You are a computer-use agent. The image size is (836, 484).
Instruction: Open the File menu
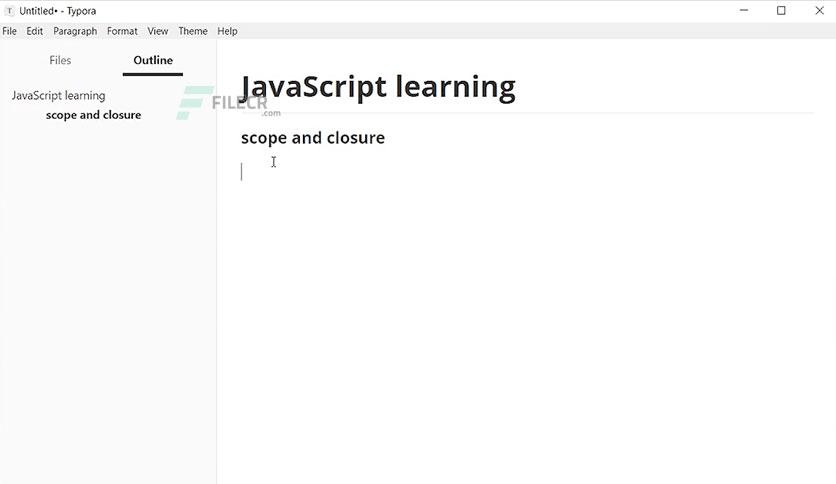pos(10,31)
